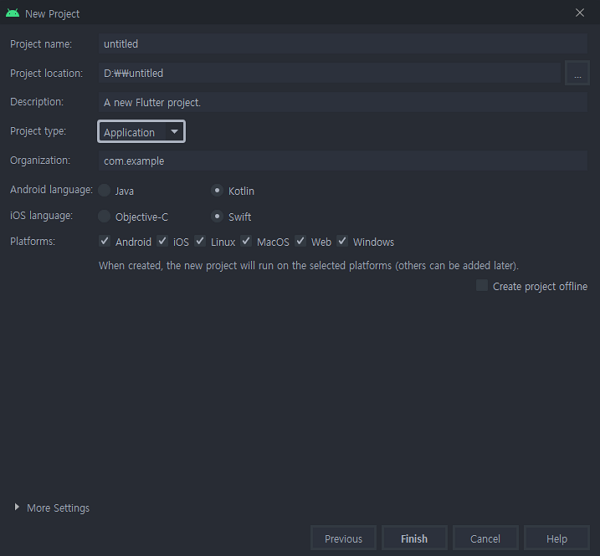600x556 pixels.
Task: Select Objective-C for iOS language
Action: (104, 216)
